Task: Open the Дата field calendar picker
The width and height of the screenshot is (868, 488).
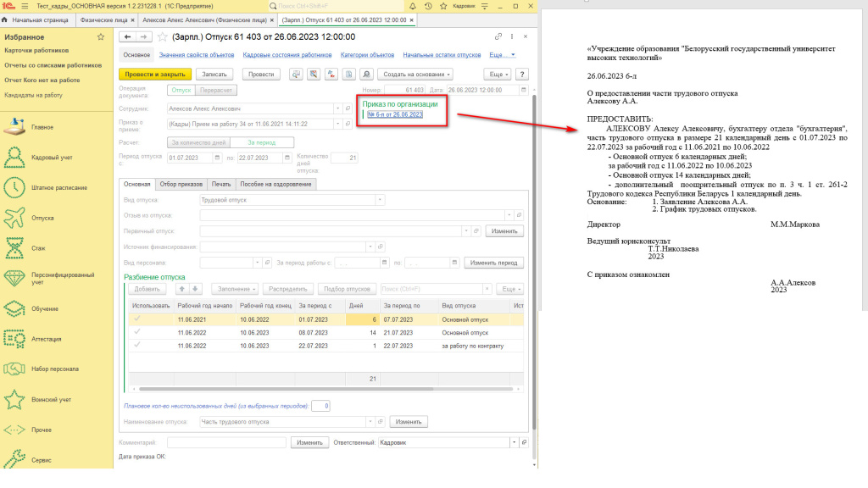Action: pos(523,90)
